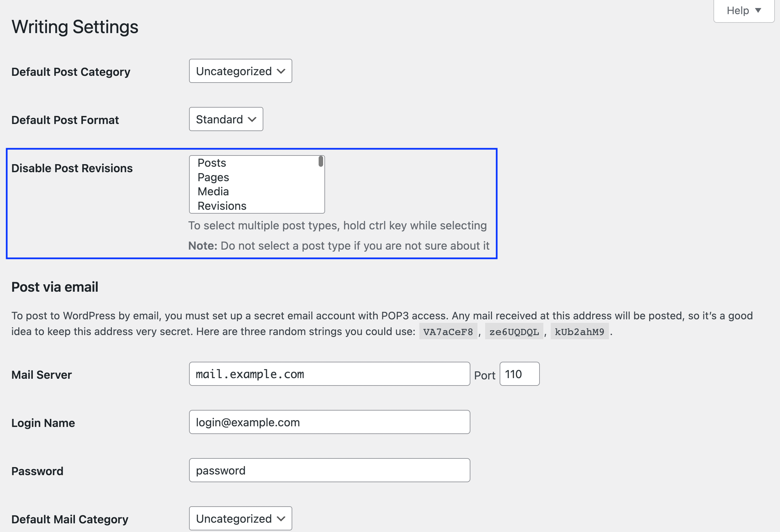Select the kUb2ahM9 random string

click(x=580, y=332)
